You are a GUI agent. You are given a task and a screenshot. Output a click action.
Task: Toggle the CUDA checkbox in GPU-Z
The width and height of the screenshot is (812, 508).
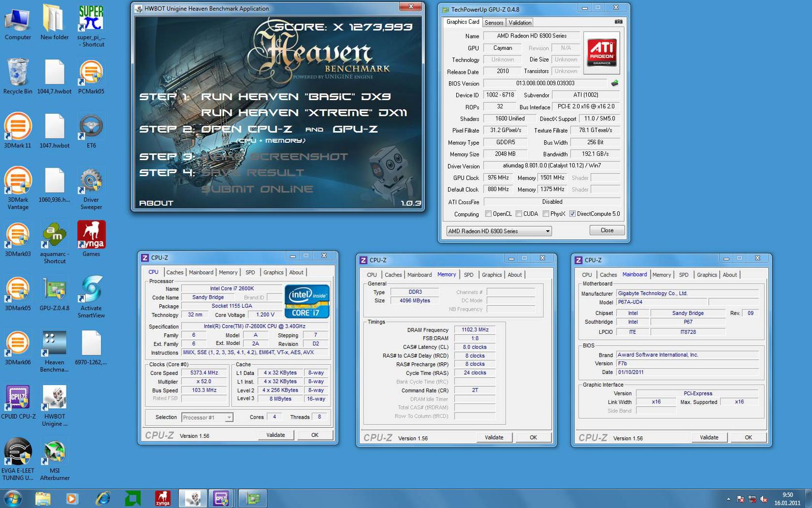point(519,214)
